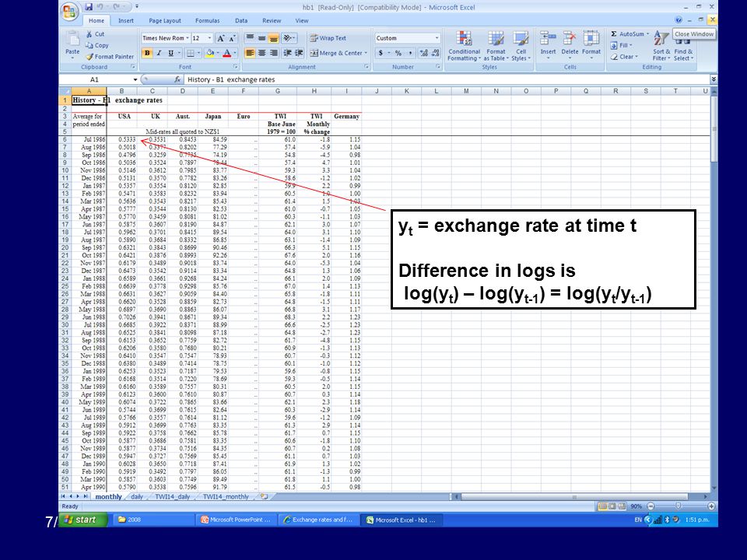Increase decimal places
This screenshot has height=560, width=747.
[423, 54]
